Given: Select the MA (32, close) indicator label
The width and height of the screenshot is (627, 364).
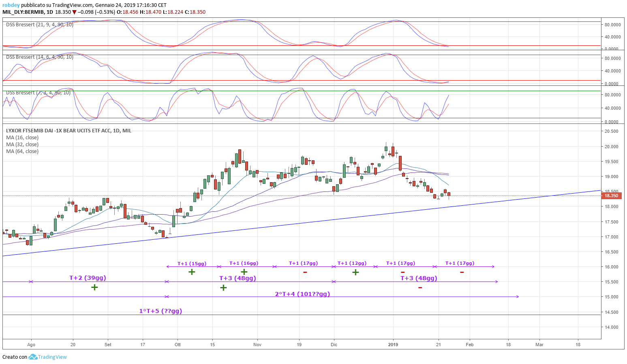Looking at the screenshot, I should tap(22, 145).
